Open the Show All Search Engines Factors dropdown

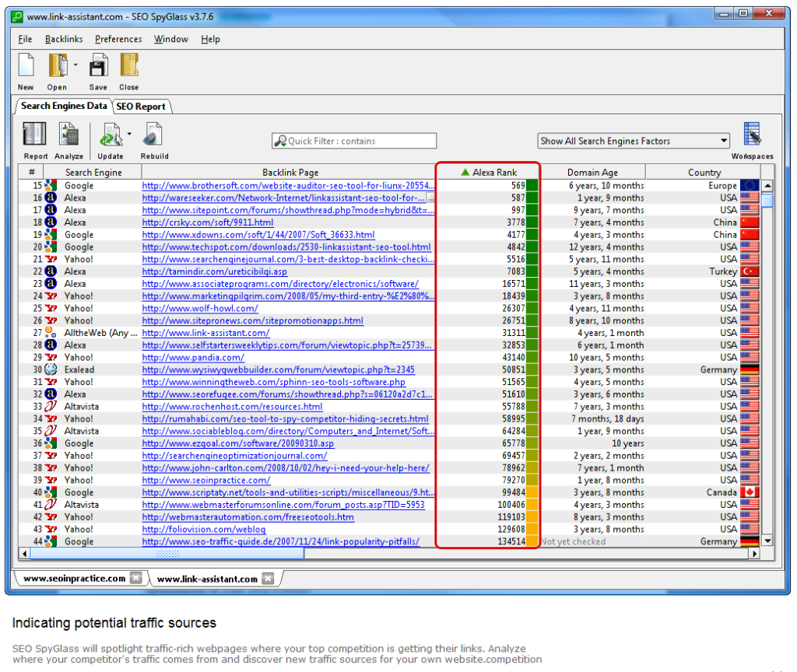pyautogui.click(x=634, y=141)
